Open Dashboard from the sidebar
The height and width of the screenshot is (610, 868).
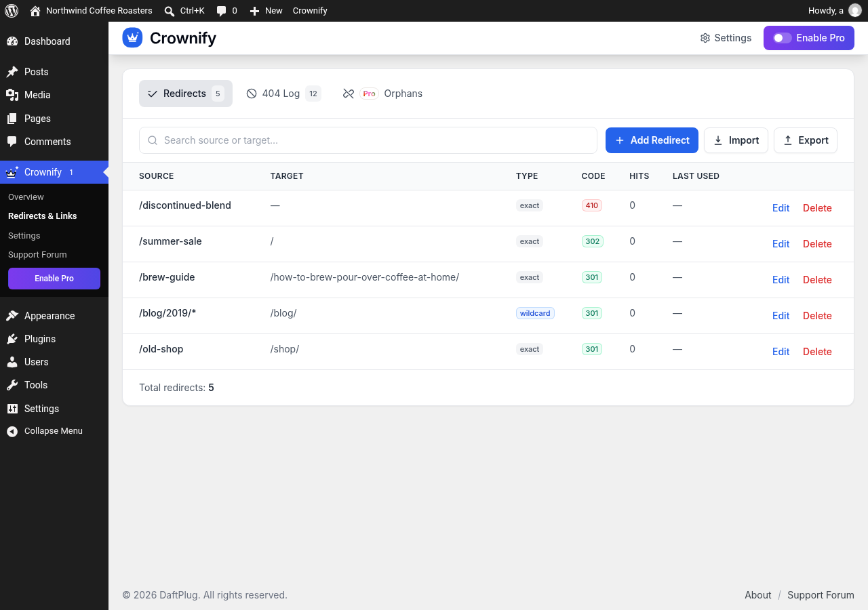[x=54, y=41]
